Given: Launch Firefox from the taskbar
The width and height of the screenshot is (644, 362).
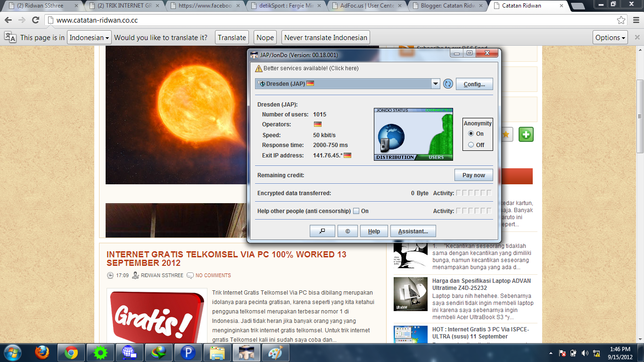Looking at the screenshot, I should pyautogui.click(x=42, y=353).
